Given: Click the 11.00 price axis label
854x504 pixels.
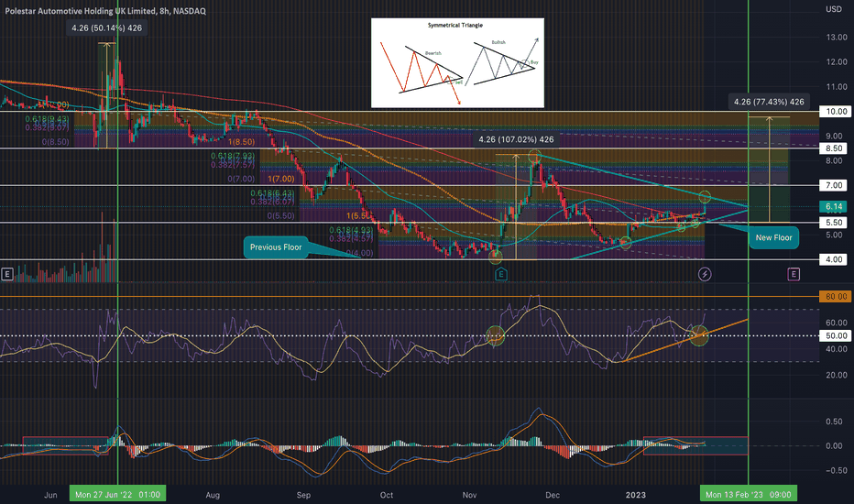Looking at the screenshot, I should [x=836, y=87].
